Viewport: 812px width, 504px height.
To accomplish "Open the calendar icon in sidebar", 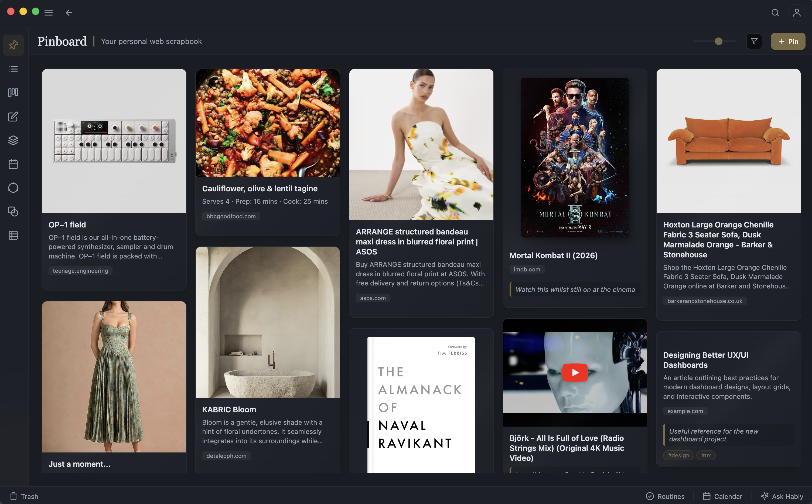I will 13,164.
